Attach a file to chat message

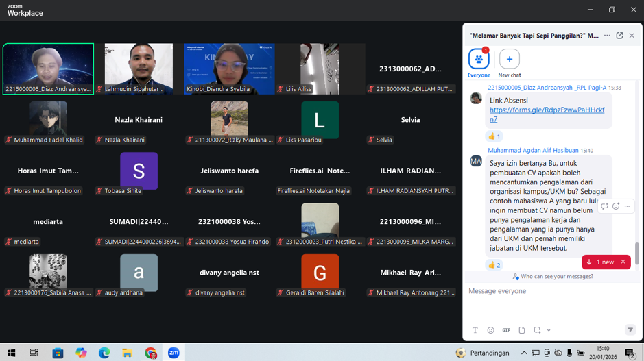pos(522,330)
